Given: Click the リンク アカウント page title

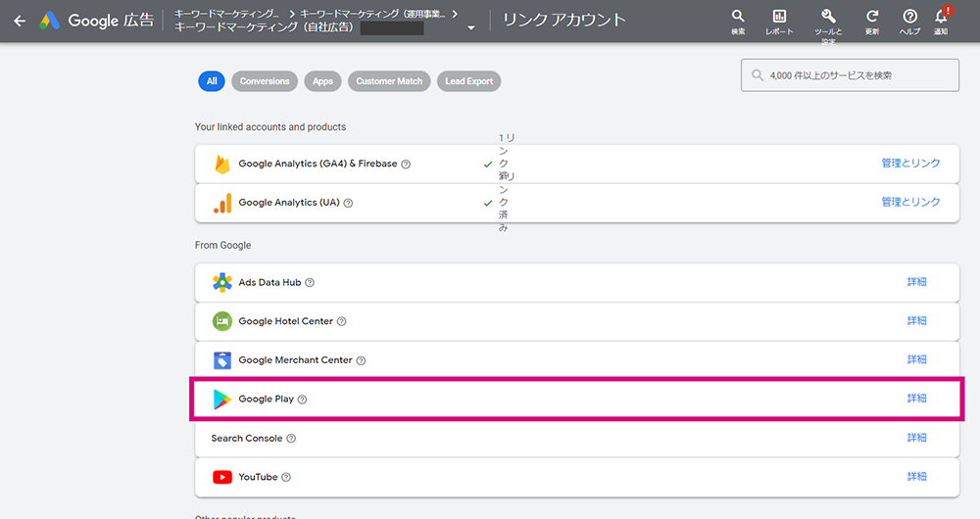Looking at the screenshot, I should [x=564, y=20].
